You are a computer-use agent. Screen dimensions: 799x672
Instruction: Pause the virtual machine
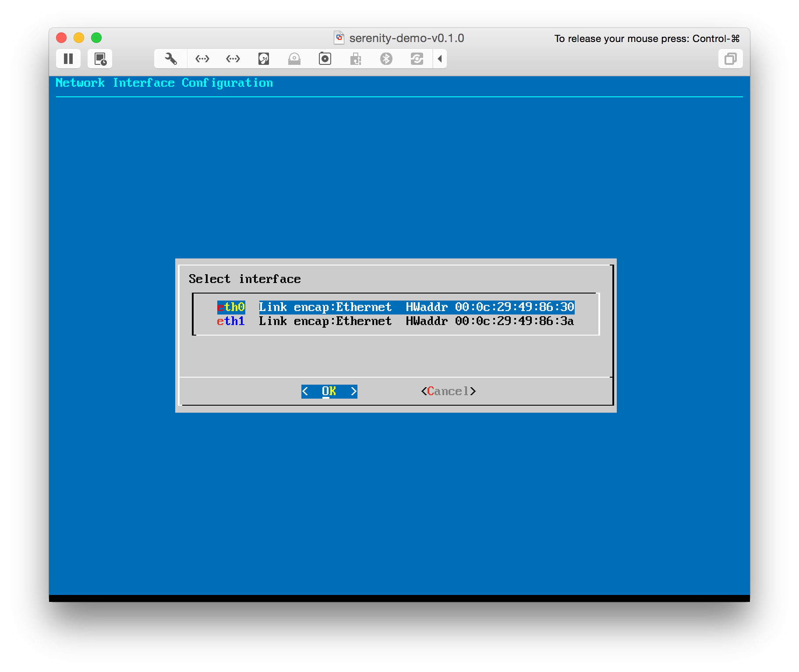tap(68, 59)
